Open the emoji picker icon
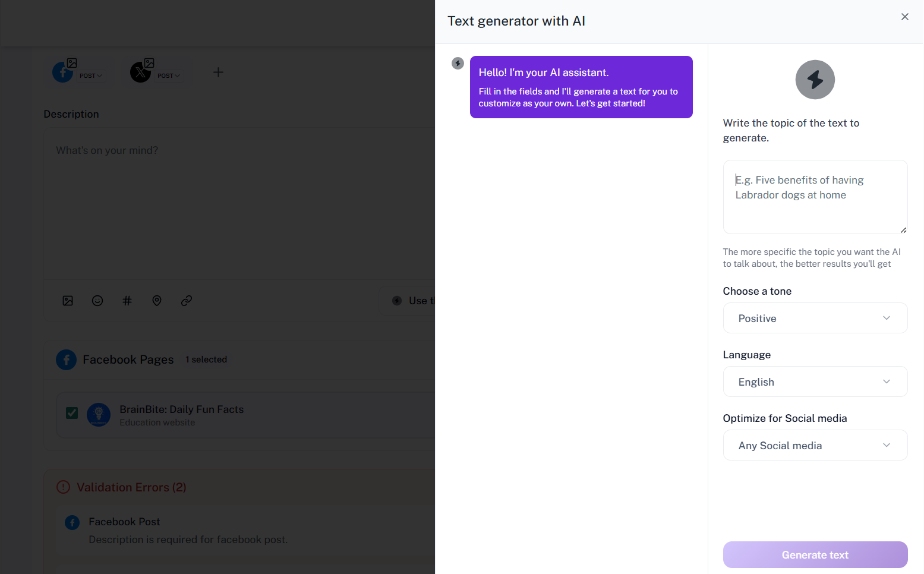Screen dimensions: 924x574 pos(97,301)
